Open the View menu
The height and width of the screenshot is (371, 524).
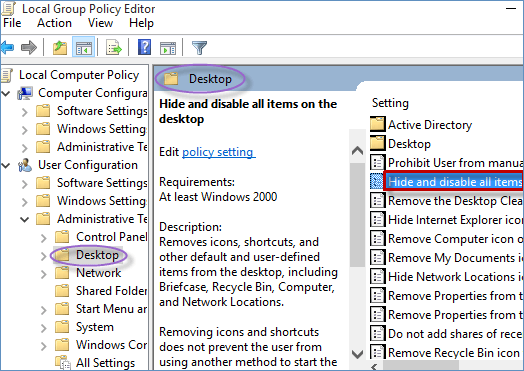coord(100,23)
